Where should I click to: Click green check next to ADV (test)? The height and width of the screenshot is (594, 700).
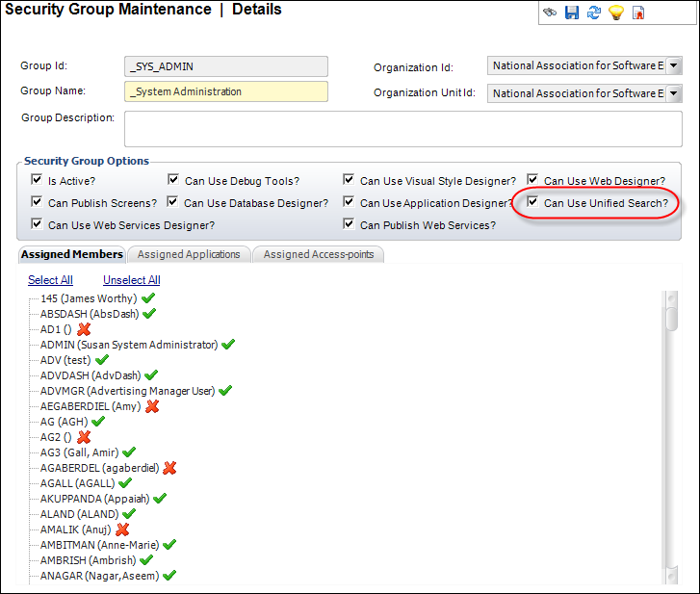click(102, 359)
